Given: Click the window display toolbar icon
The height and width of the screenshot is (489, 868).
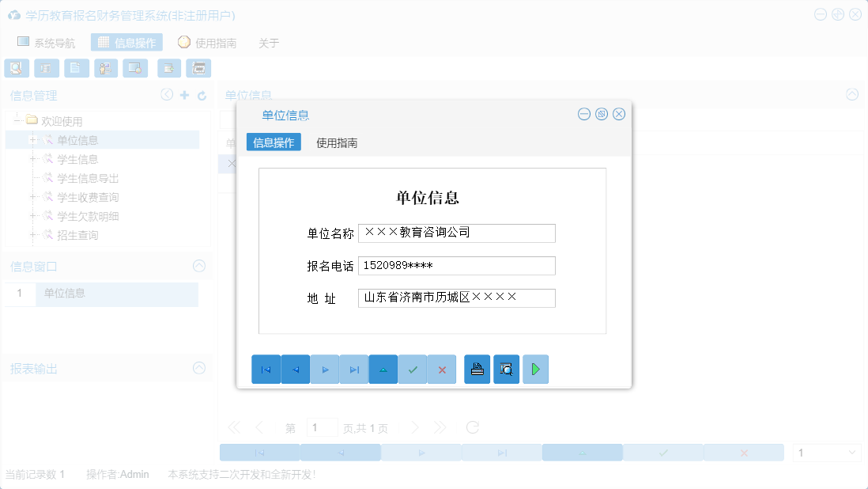Looking at the screenshot, I should click(x=135, y=68).
